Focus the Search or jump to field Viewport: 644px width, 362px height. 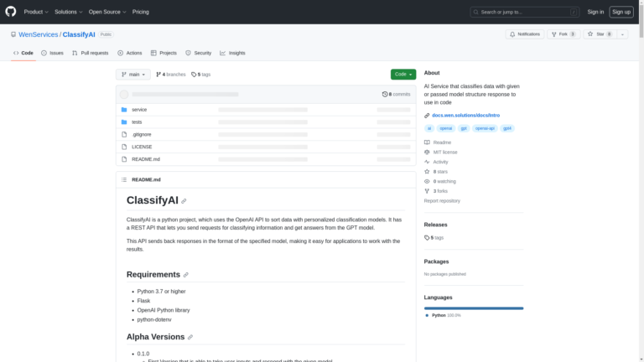click(524, 12)
